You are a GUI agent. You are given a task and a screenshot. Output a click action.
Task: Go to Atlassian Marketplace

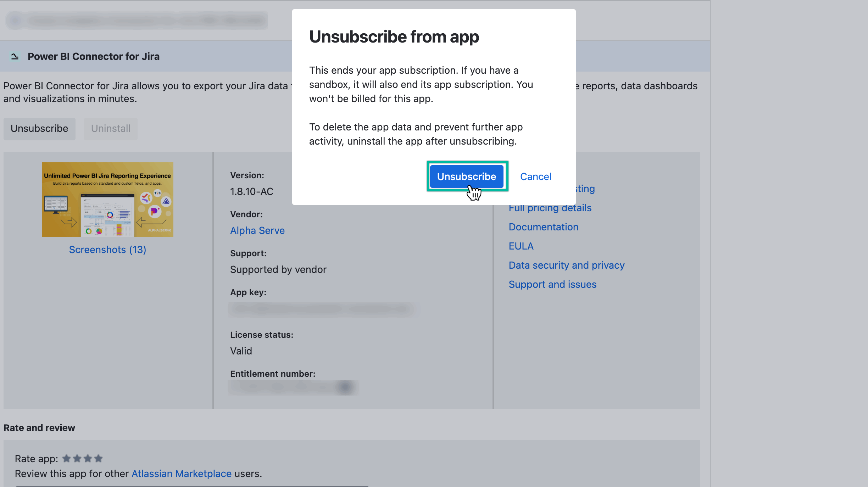pyautogui.click(x=181, y=474)
